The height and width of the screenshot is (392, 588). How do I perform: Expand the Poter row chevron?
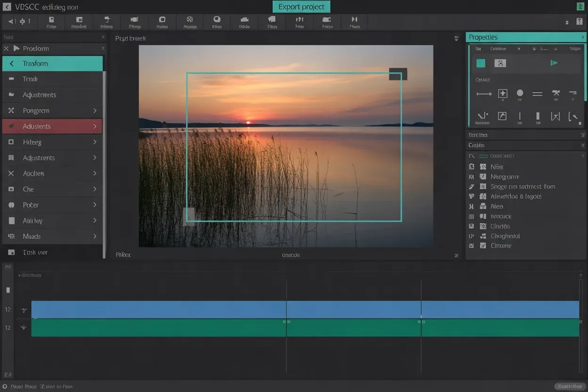pyautogui.click(x=95, y=205)
